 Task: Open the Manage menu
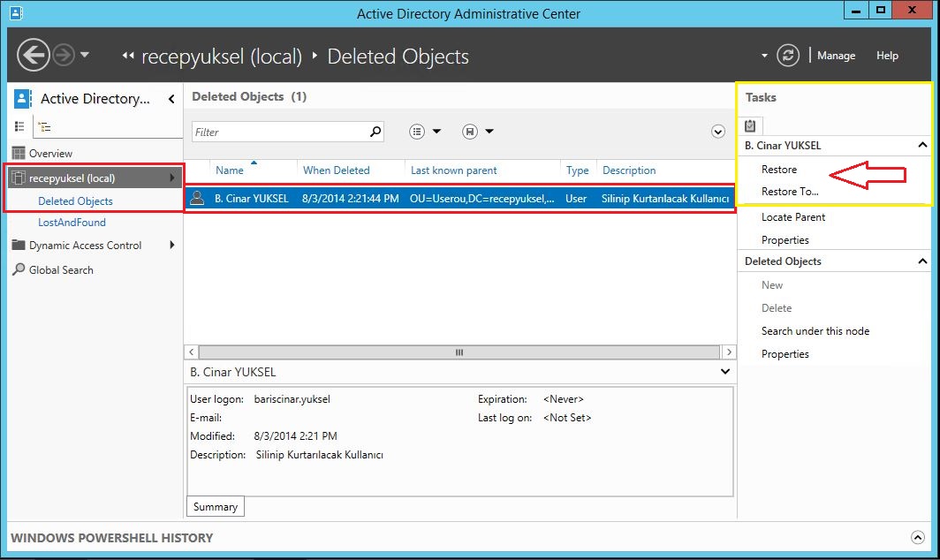tap(836, 56)
